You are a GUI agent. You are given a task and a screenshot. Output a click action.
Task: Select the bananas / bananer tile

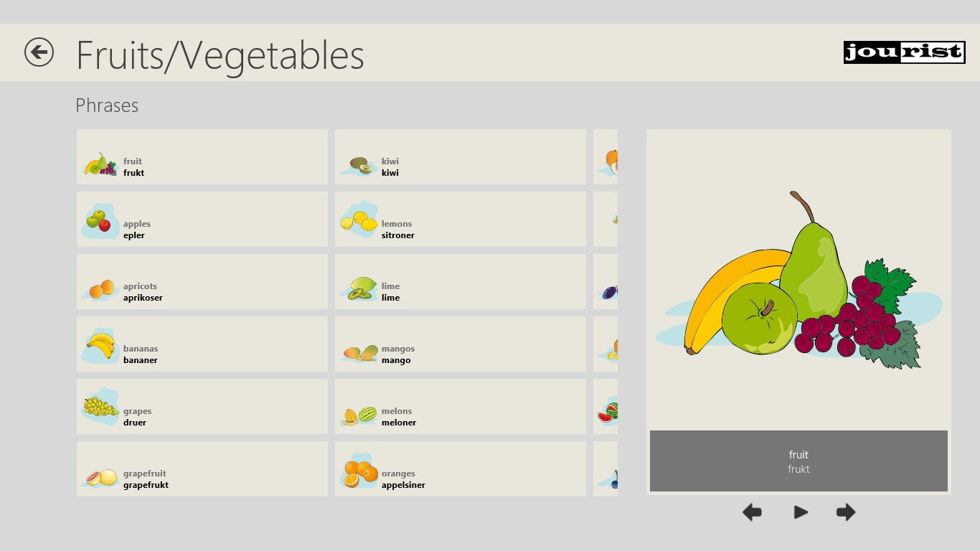pos(202,344)
